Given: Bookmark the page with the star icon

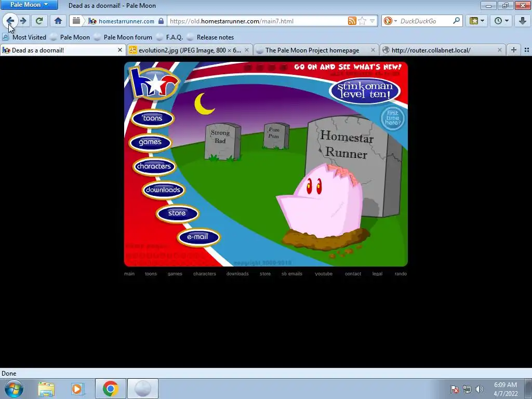Looking at the screenshot, I should pos(362,21).
